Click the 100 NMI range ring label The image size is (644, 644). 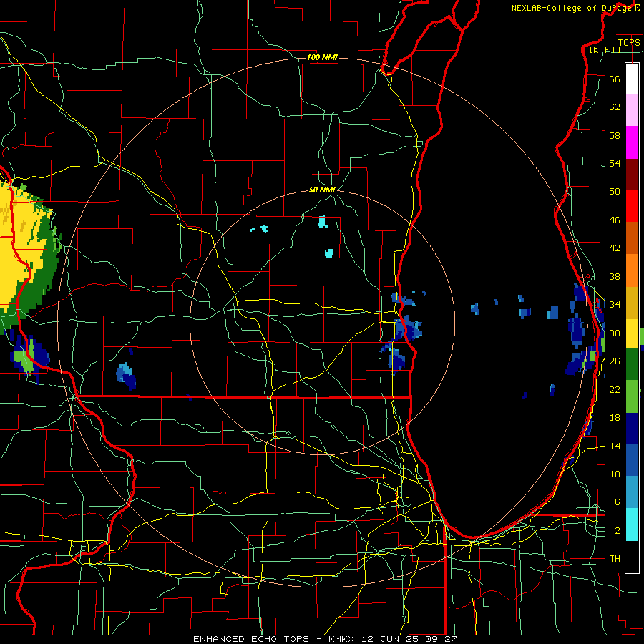coord(322,57)
